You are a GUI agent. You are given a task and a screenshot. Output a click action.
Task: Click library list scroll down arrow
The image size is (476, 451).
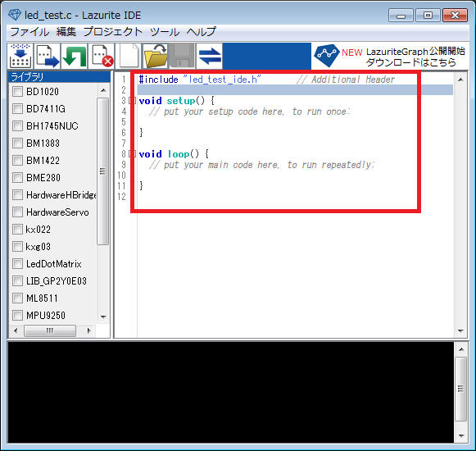(103, 317)
